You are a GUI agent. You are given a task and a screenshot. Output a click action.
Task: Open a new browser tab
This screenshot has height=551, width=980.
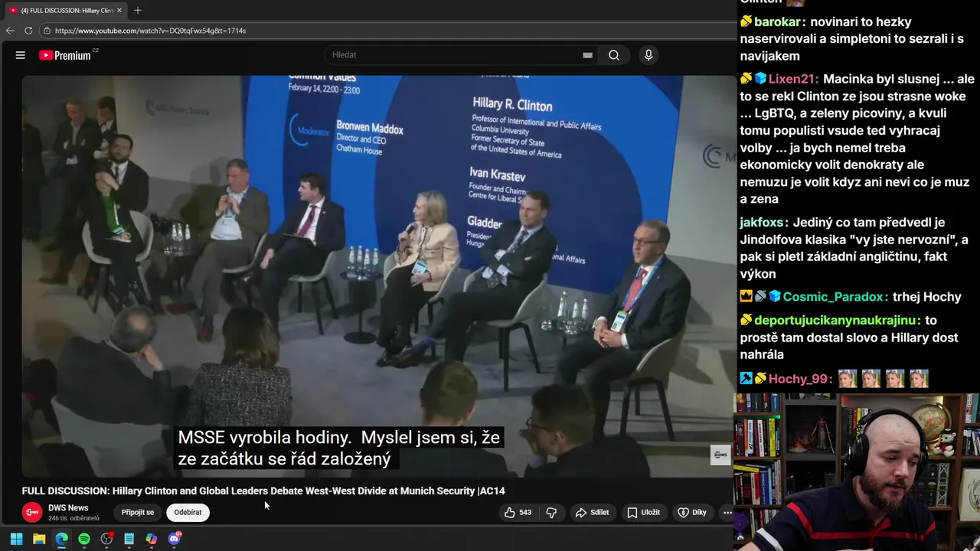coord(138,11)
